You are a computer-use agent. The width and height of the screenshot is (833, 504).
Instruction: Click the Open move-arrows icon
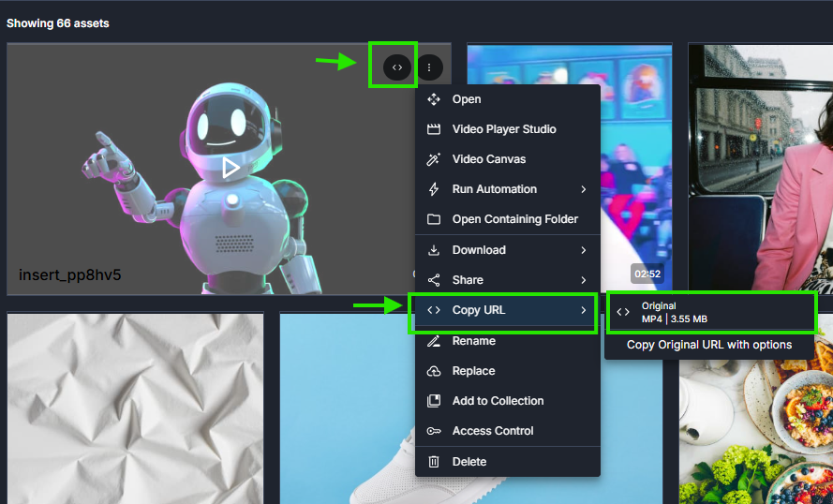point(434,99)
